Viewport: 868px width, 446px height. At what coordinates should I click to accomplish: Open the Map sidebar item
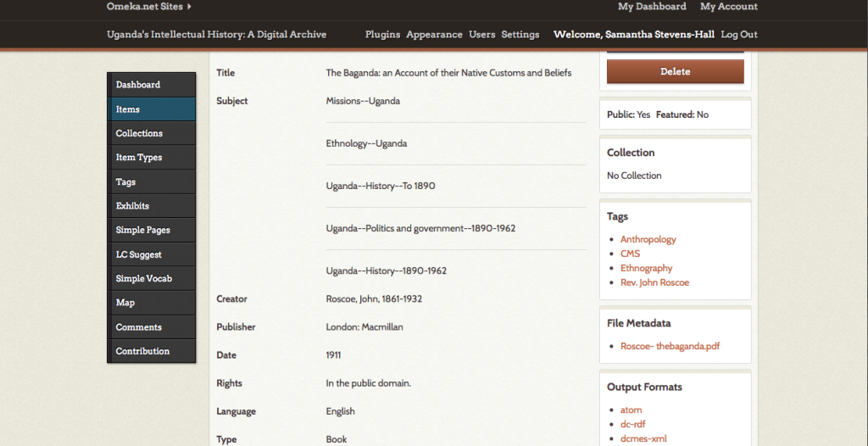point(125,303)
